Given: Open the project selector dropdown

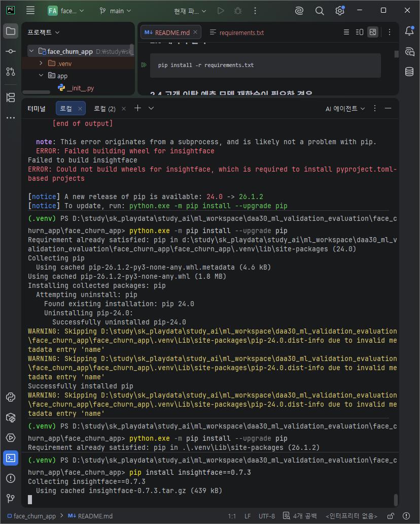Looking at the screenshot, I should (x=66, y=11).
